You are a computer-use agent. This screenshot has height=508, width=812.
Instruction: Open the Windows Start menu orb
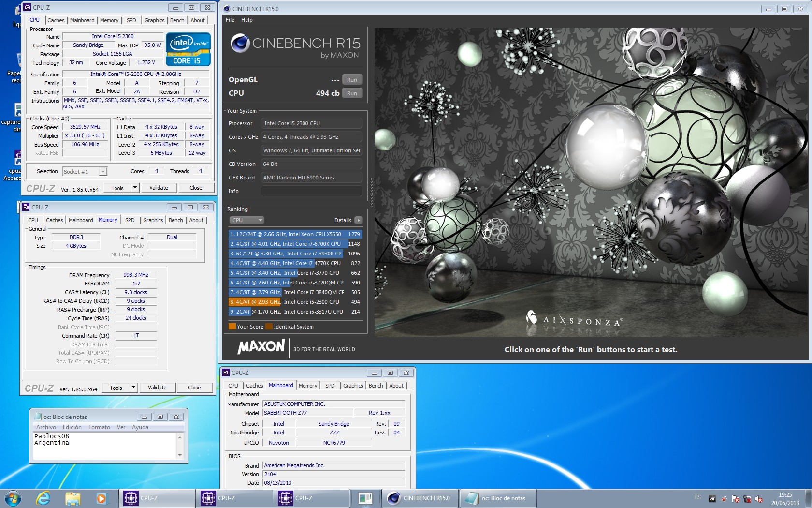[13, 498]
